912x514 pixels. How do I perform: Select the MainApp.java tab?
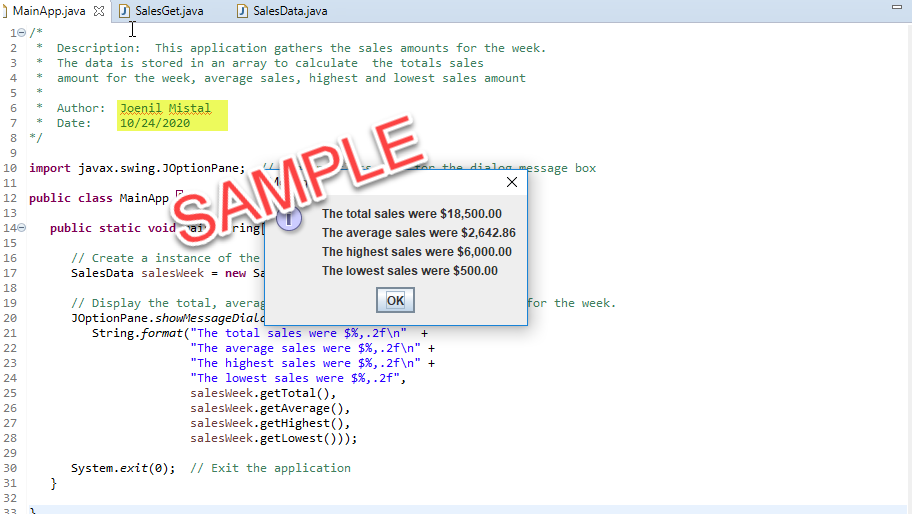(48, 11)
